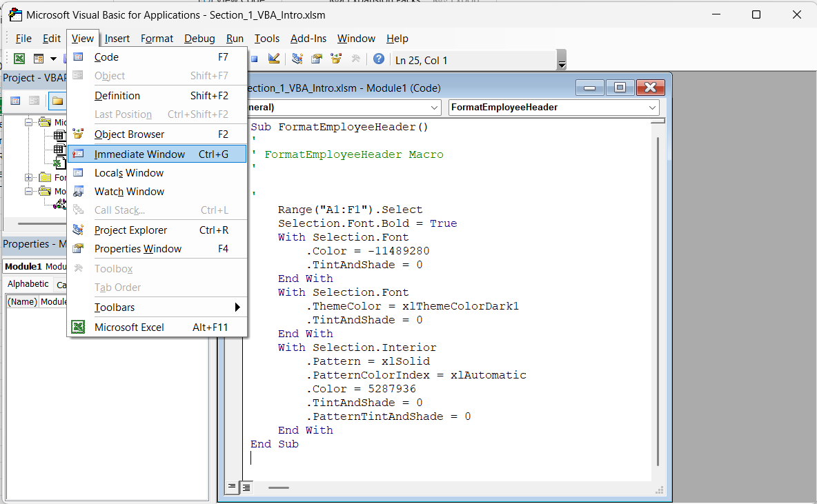The image size is (817, 504).
Task: Switch to Full Module View button
Action: pos(246,487)
